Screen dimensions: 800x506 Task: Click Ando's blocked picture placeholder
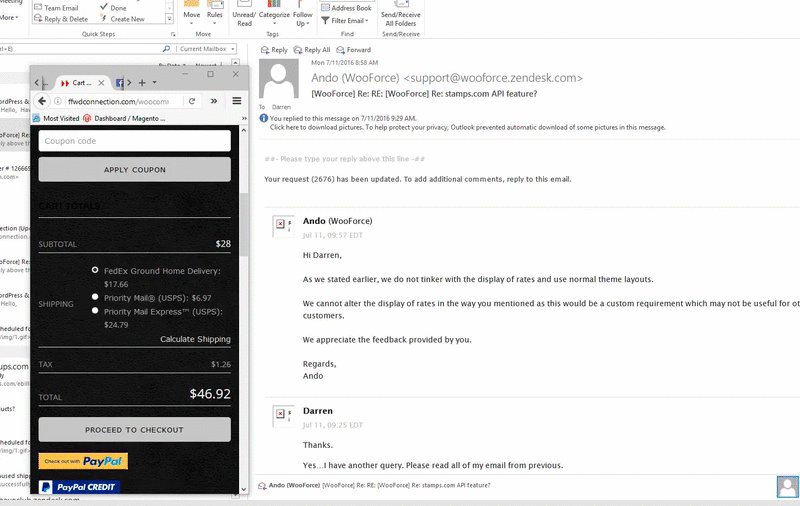coord(283,226)
